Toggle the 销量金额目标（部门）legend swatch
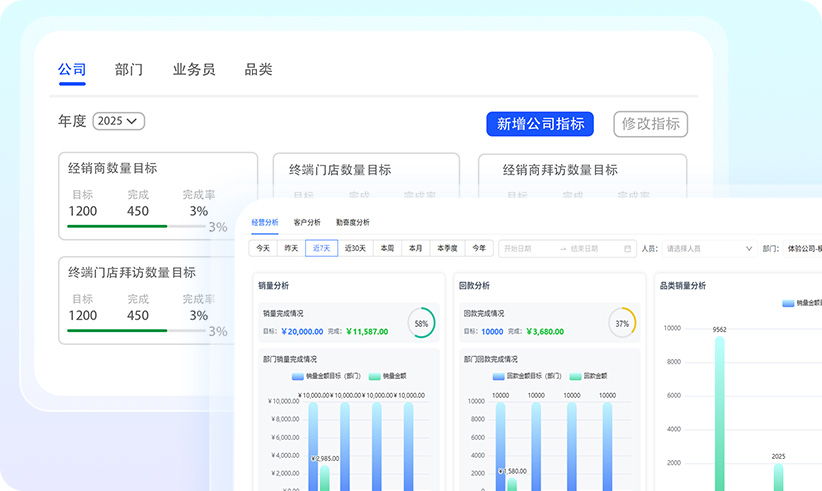822x491 pixels. click(x=297, y=376)
